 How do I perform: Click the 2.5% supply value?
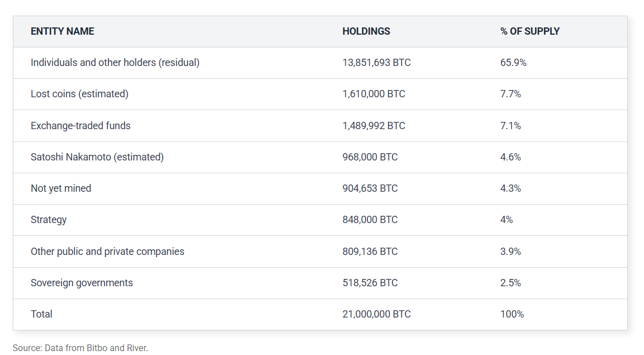click(510, 283)
